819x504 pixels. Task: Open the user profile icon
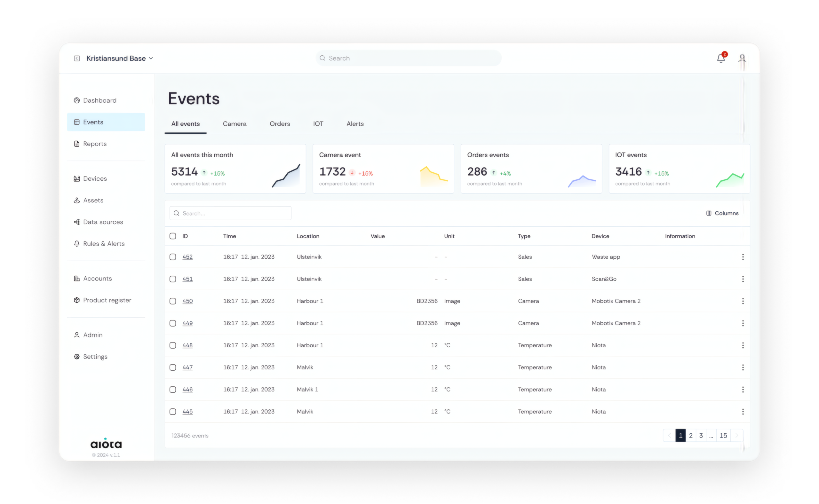(742, 58)
